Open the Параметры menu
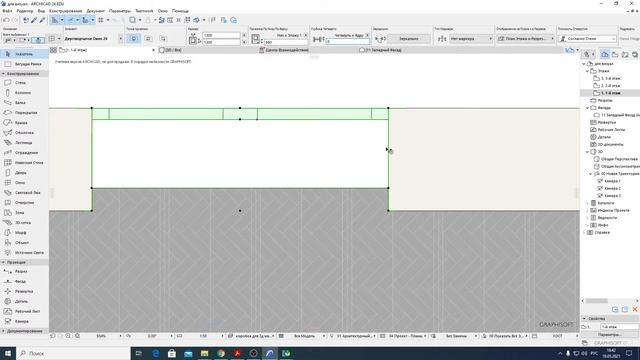The width and height of the screenshot is (640, 360). [120, 11]
